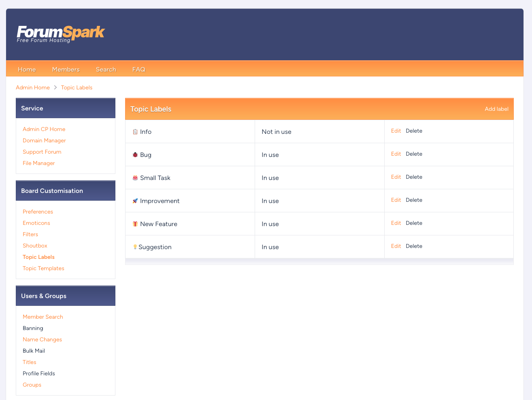Image resolution: width=532 pixels, height=400 pixels.
Task: Open the Domain Manager page
Action: click(44, 140)
